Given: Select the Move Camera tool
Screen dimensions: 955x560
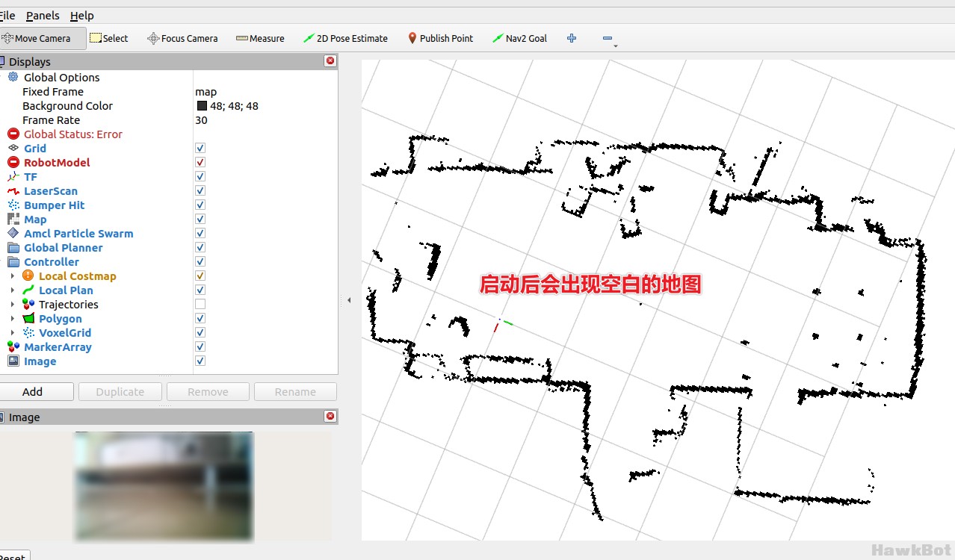Looking at the screenshot, I should click(x=42, y=38).
